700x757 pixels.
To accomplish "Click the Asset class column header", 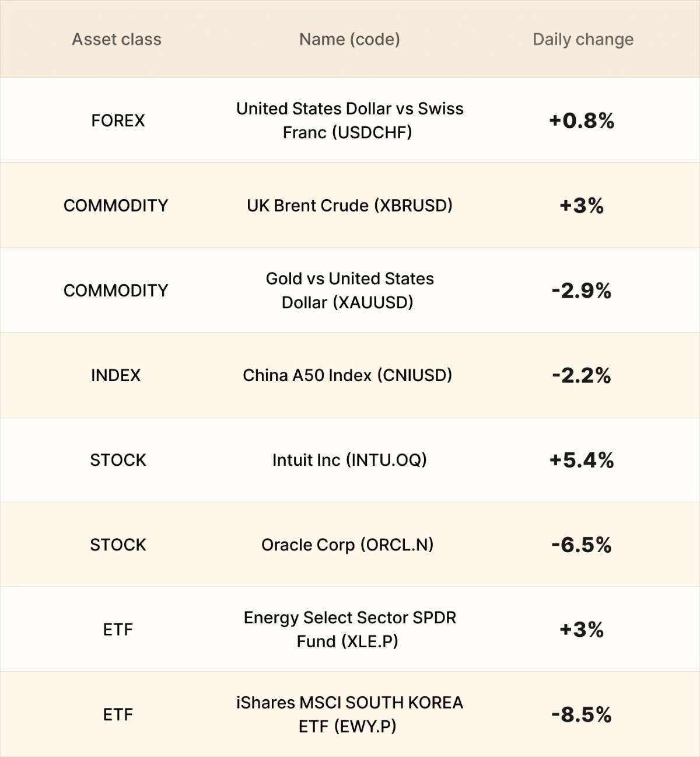I will click(117, 39).
